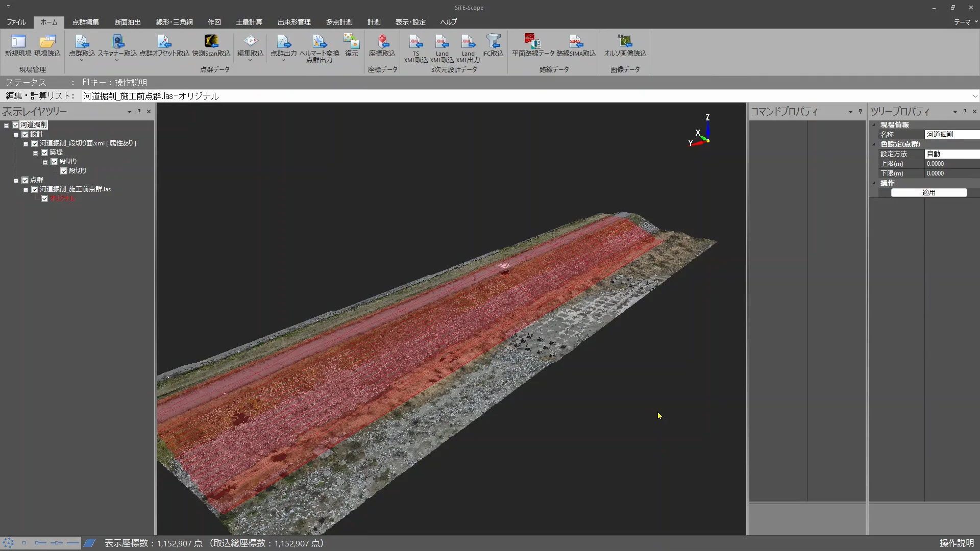Collapse 河道掘削 root tree node
This screenshot has height=551, width=980.
tap(6, 126)
